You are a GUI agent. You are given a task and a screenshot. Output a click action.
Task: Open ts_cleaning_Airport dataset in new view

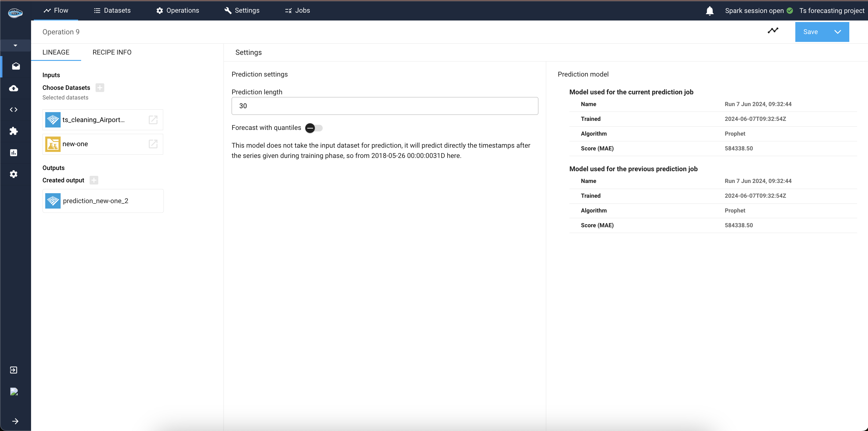click(153, 120)
